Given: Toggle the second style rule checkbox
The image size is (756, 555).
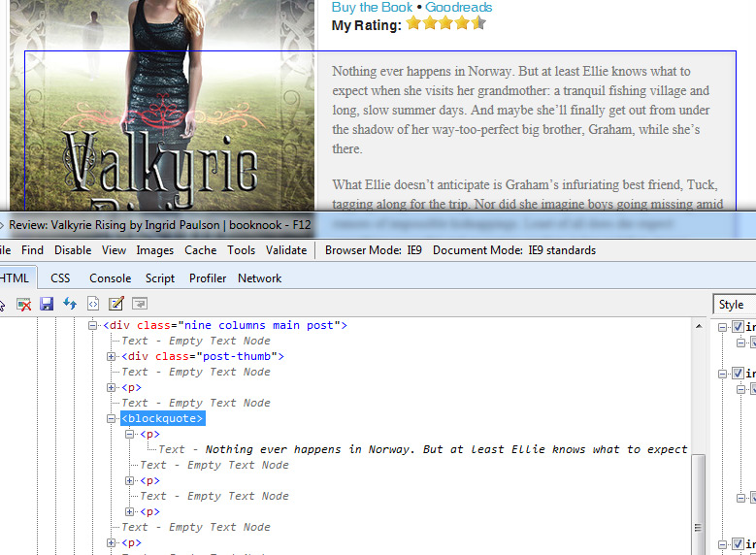Looking at the screenshot, I should point(738,374).
